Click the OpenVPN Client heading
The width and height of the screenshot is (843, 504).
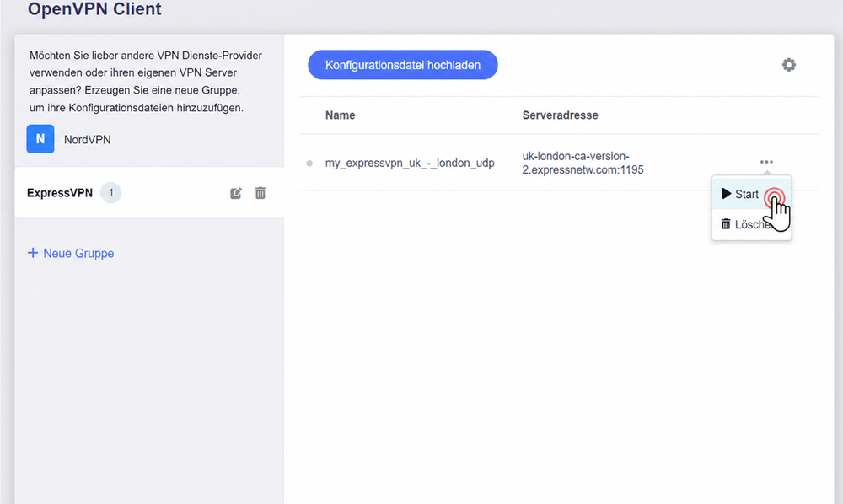(94, 8)
